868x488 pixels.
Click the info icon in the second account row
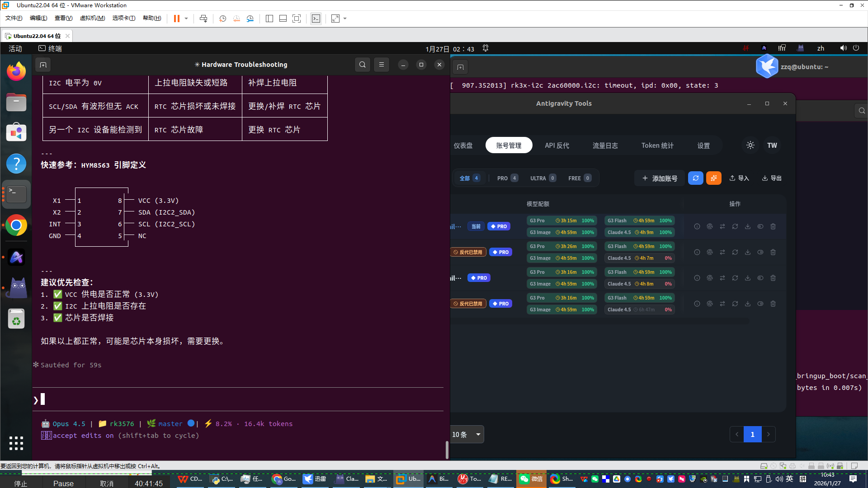697,252
